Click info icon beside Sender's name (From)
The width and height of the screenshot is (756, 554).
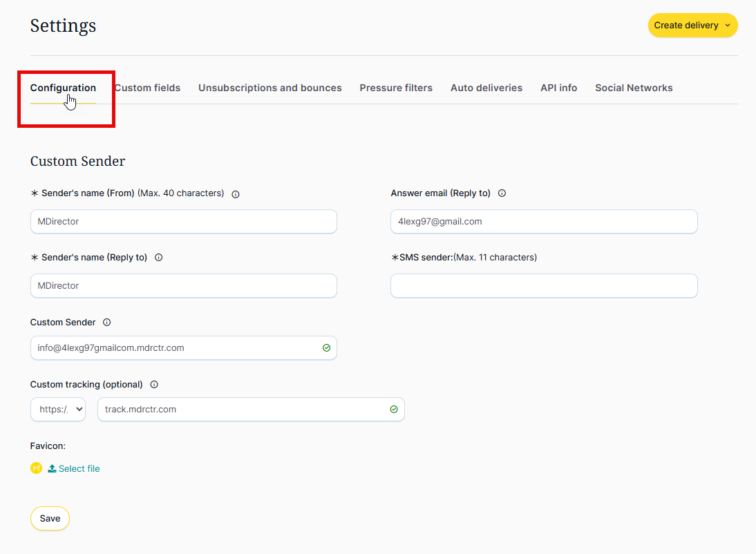click(x=236, y=194)
